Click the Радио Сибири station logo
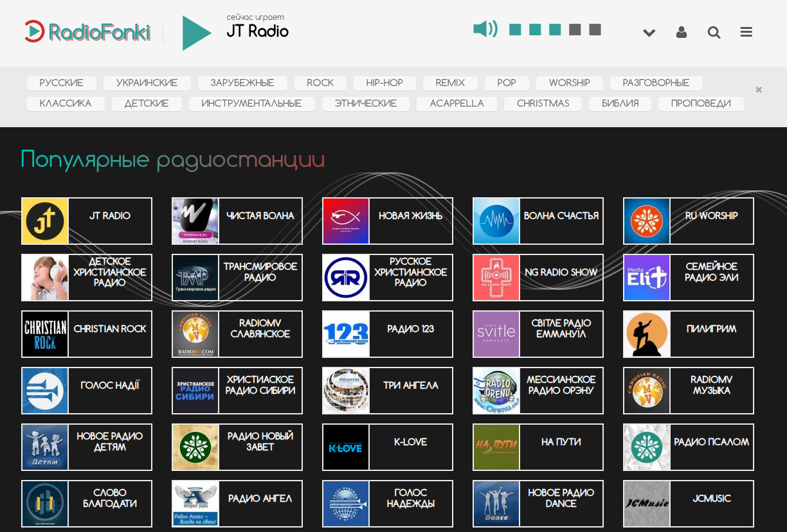The image size is (787, 532). tap(195, 391)
